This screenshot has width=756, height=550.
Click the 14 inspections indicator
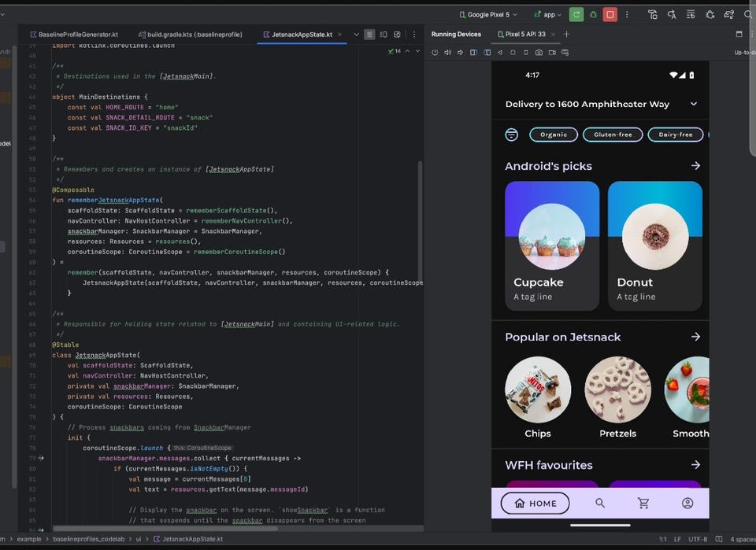(x=395, y=51)
